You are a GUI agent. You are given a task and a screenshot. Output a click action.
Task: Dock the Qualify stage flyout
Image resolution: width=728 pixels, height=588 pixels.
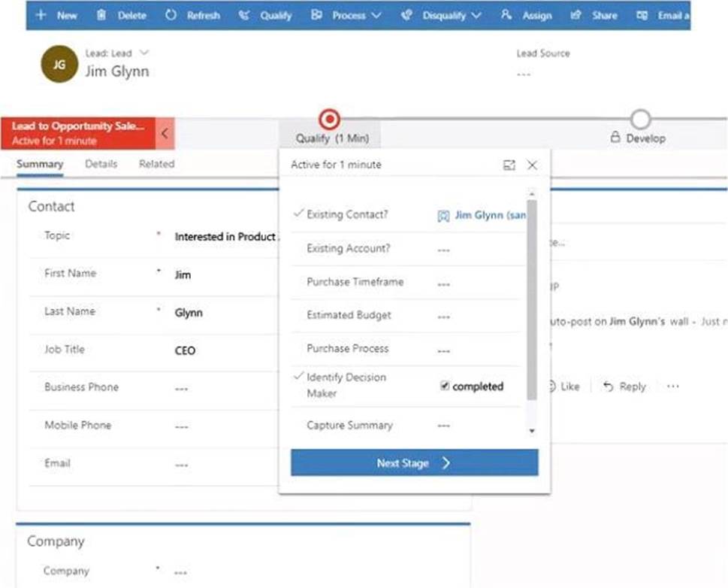click(x=509, y=165)
